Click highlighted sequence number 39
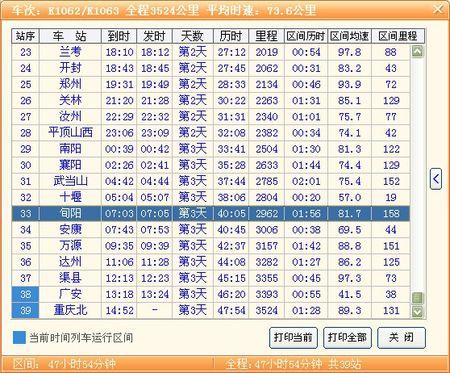 coord(25,310)
